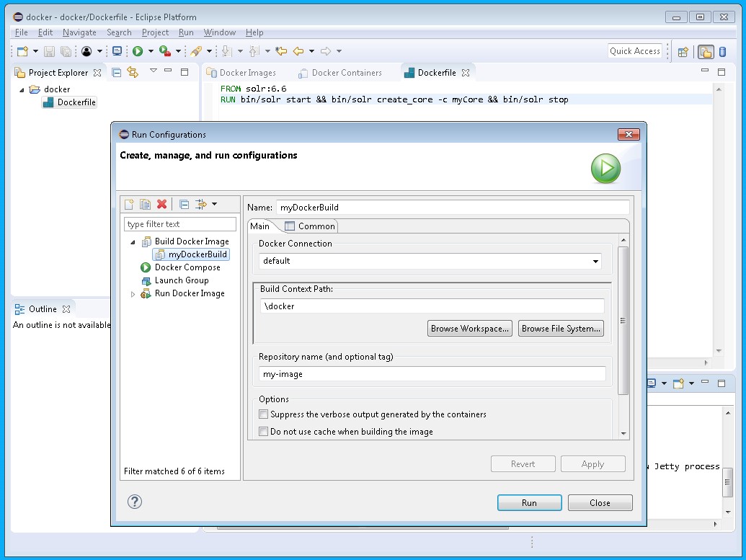Collapse all configurations in the tree
The image size is (746, 560).
[x=184, y=205]
